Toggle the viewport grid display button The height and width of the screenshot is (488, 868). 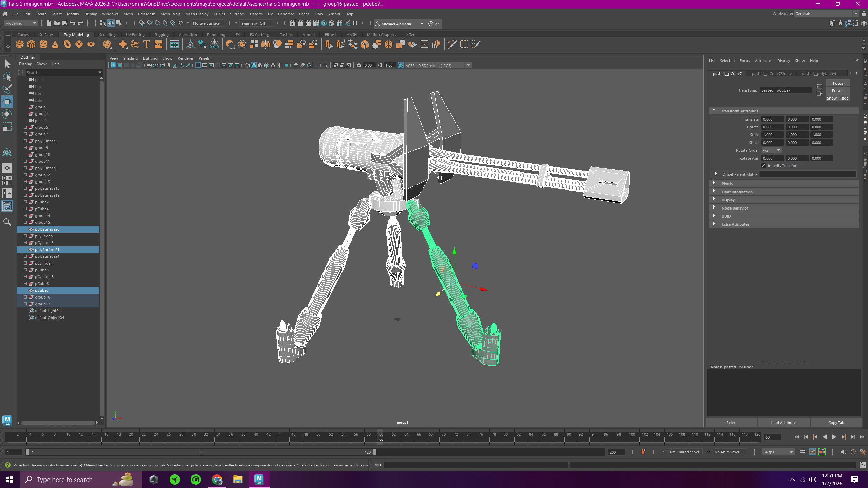click(x=198, y=65)
